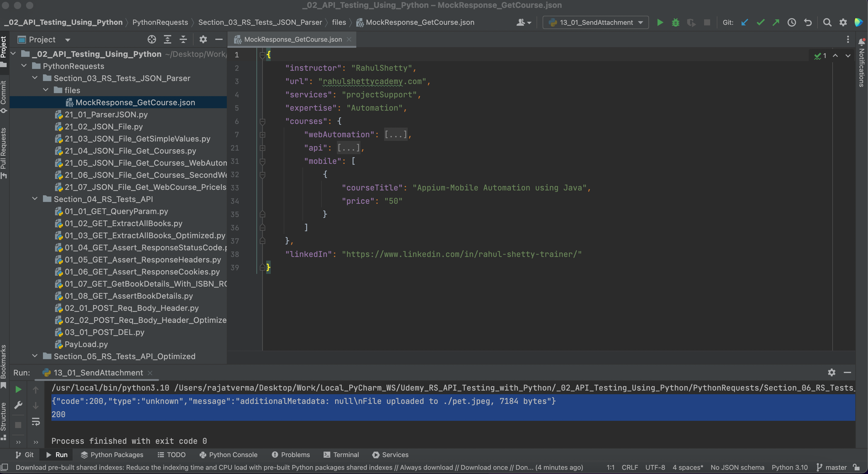The width and height of the screenshot is (868, 474).
Task: Open the Pull Requests sidebar tab
Action: coord(4,153)
